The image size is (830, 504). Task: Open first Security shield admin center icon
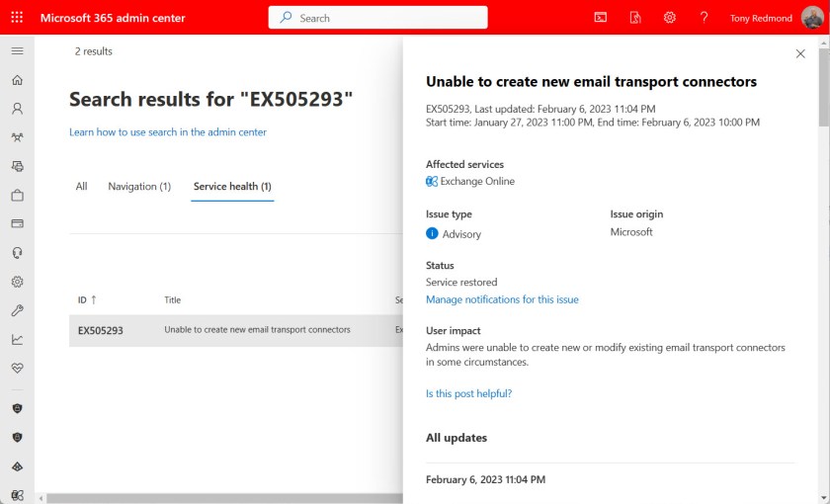tap(17, 409)
